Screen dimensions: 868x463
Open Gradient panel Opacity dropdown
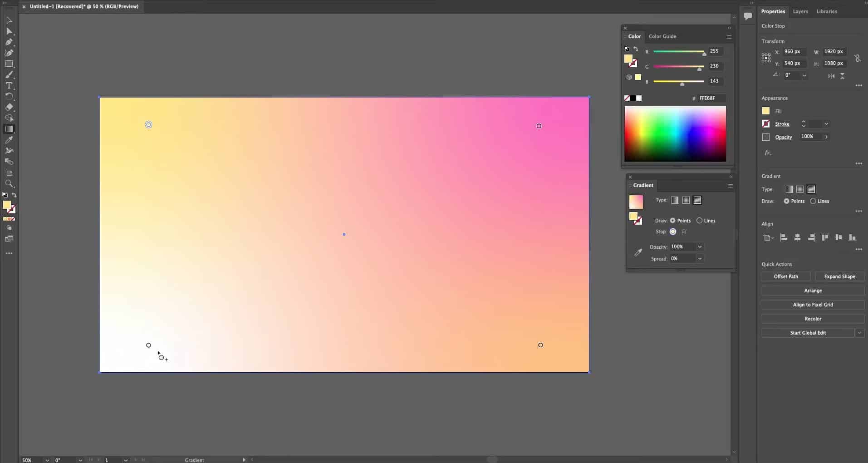700,247
